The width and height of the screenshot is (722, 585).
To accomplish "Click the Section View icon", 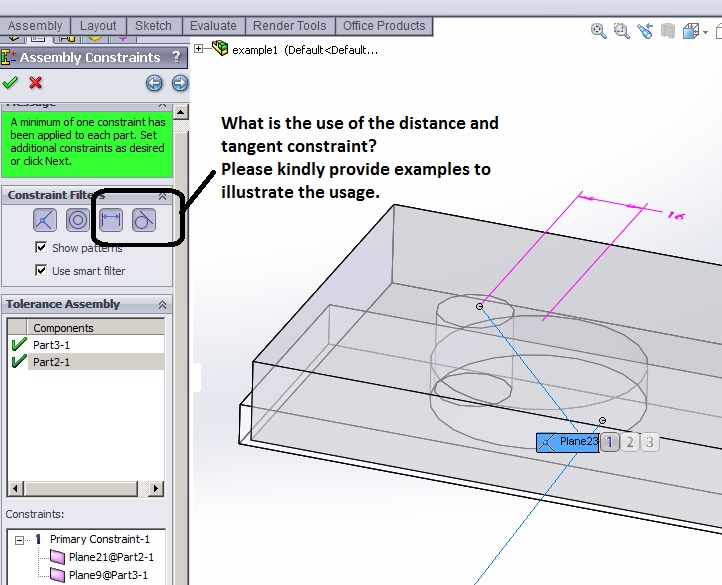I will [x=668, y=31].
